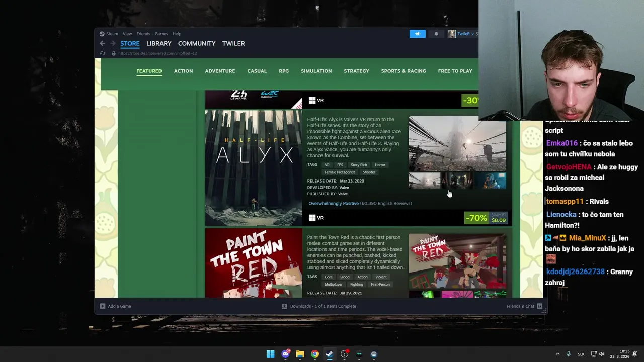Click the large Paint the Town Red screenshot
Viewport: 644px width, 362px height.
(x=457, y=261)
